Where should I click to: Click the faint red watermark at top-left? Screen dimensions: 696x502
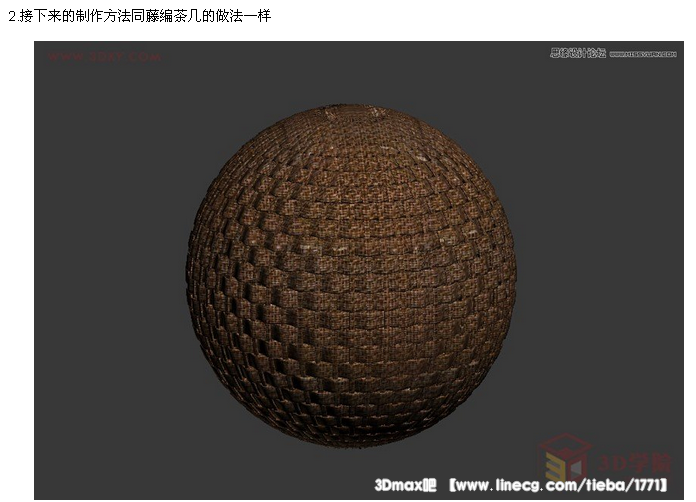click(x=103, y=57)
